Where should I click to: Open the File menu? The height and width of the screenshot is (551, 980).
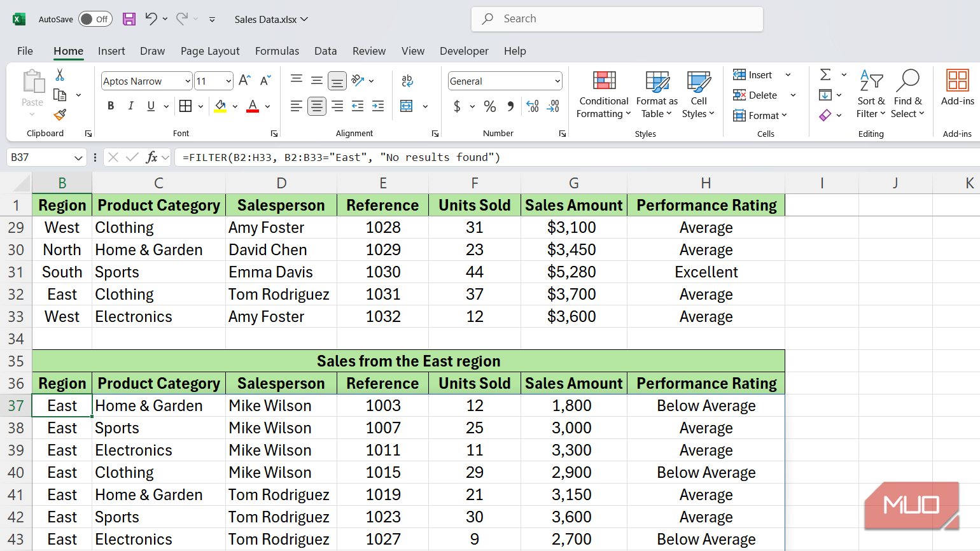25,51
